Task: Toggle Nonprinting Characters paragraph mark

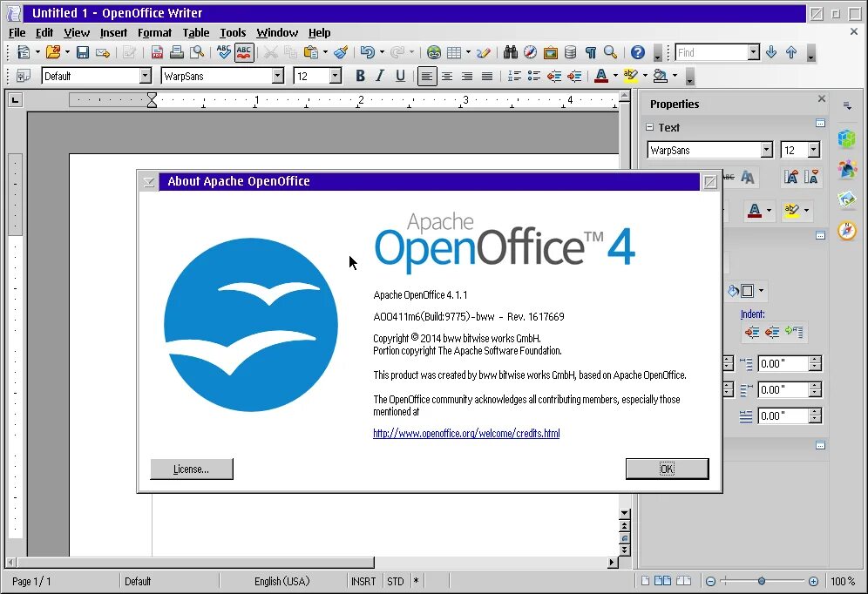Action: [x=591, y=52]
